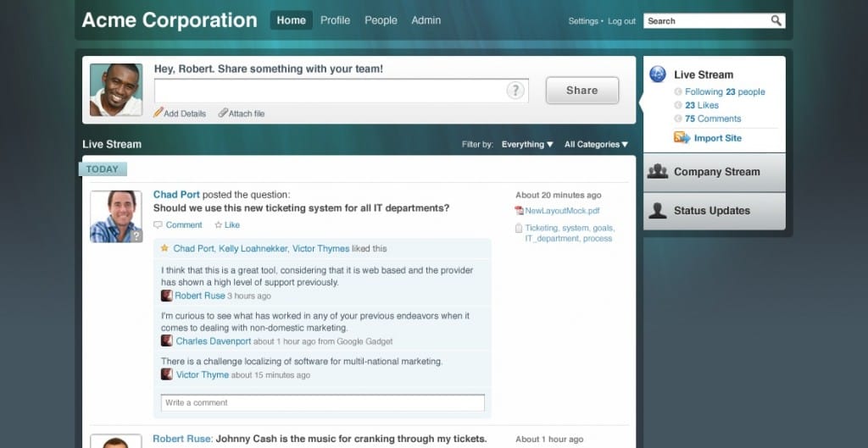Open the Victor Thyme comment author link
Image resolution: width=868 pixels, height=448 pixels.
(x=202, y=375)
